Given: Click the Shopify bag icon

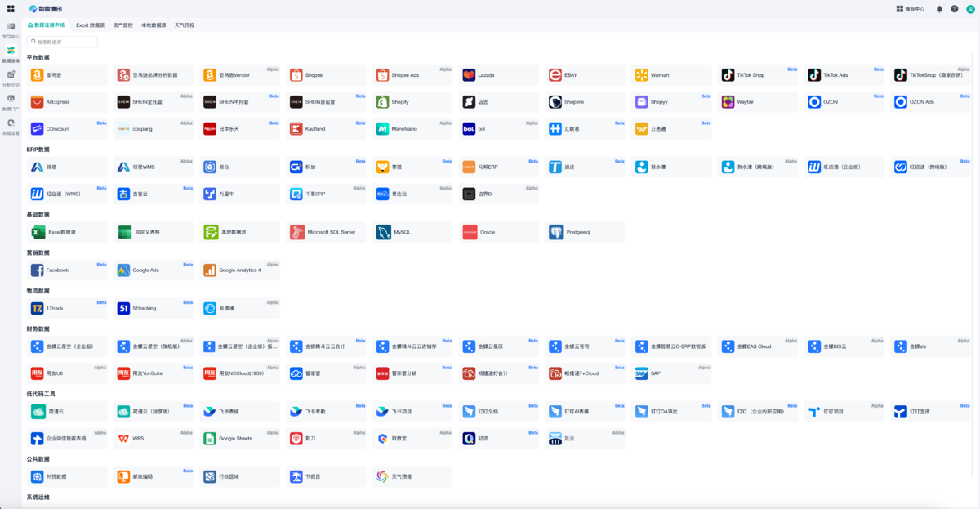Looking at the screenshot, I should [382, 102].
